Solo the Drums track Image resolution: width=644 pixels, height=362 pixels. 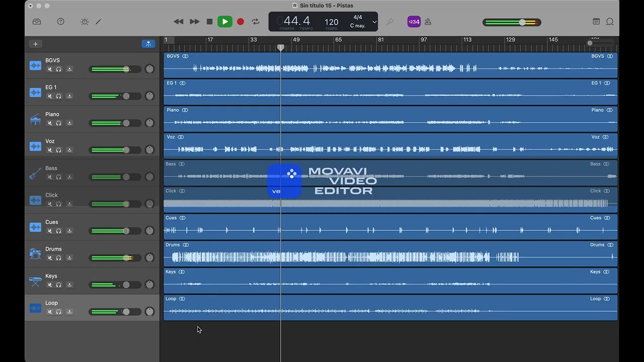pyautogui.click(x=59, y=258)
